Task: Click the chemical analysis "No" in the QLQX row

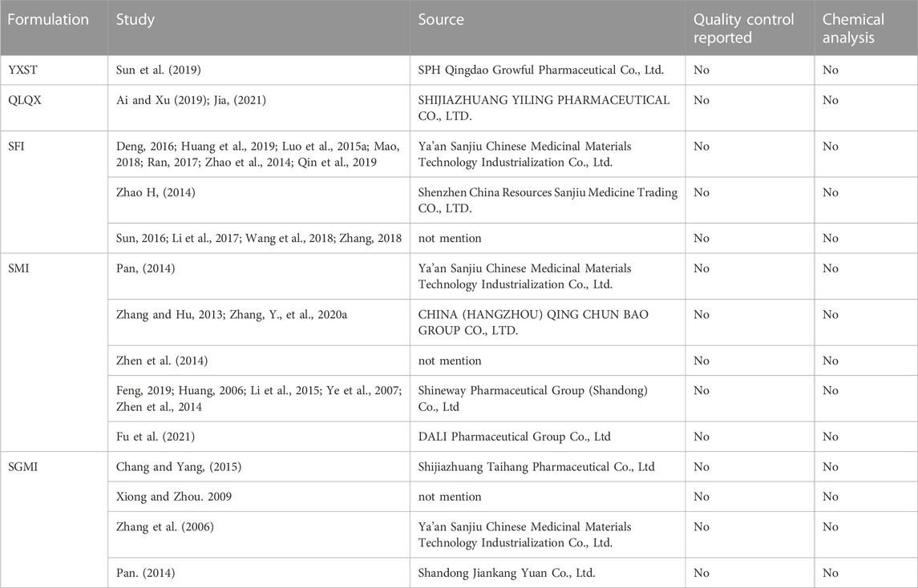Action: pos(830,100)
